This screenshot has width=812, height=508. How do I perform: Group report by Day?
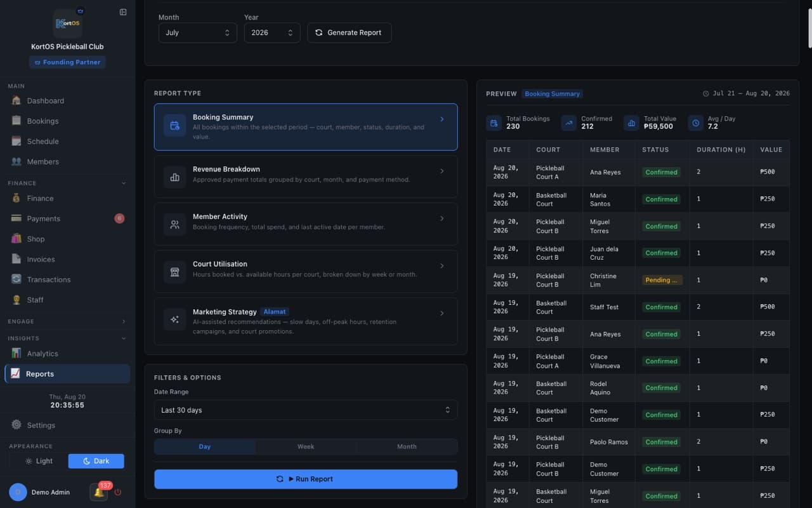coord(205,446)
